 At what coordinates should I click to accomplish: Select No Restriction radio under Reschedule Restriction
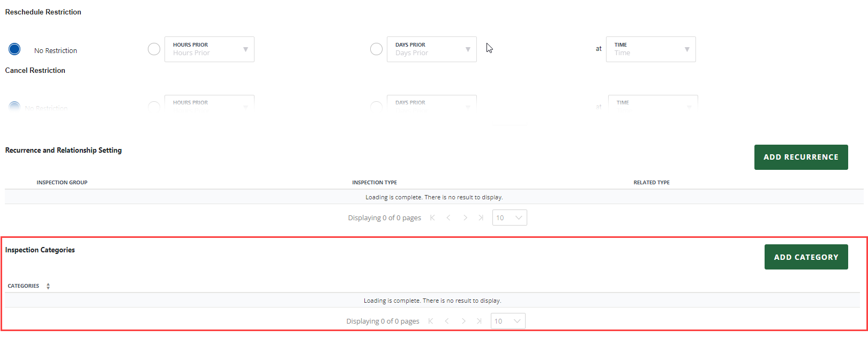pyautogui.click(x=14, y=49)
